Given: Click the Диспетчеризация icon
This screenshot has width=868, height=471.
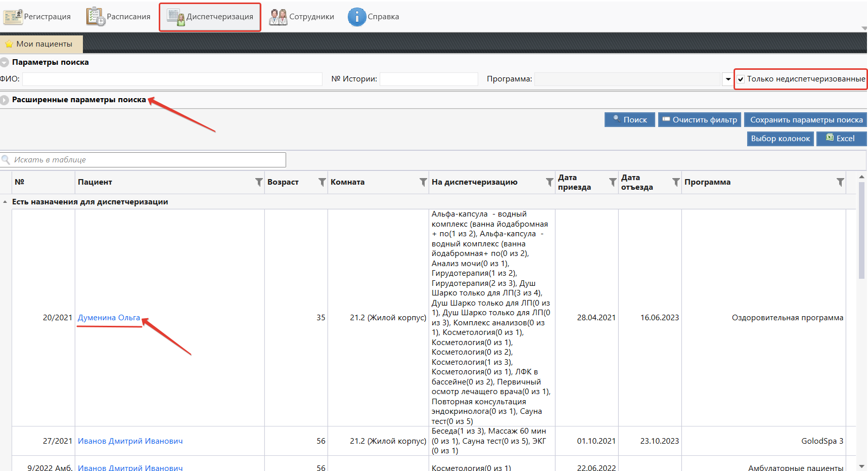Looking at the screenshot, I should click(175, 17).
